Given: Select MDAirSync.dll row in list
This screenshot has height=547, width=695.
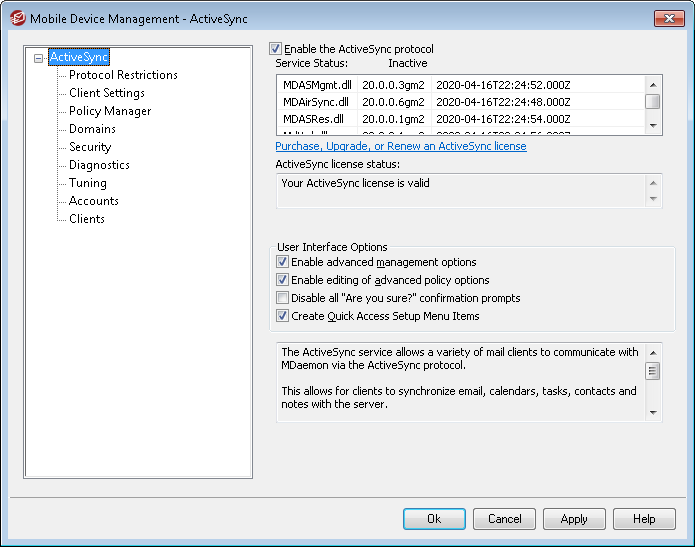Looking at the screenshot, I should point(461,102).
